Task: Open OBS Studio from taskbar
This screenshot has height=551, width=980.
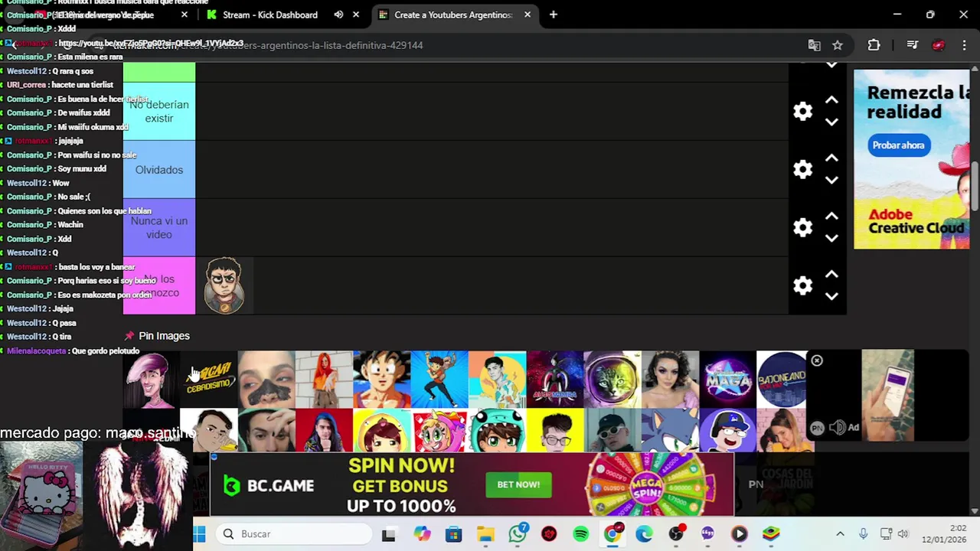Action: 676,534
